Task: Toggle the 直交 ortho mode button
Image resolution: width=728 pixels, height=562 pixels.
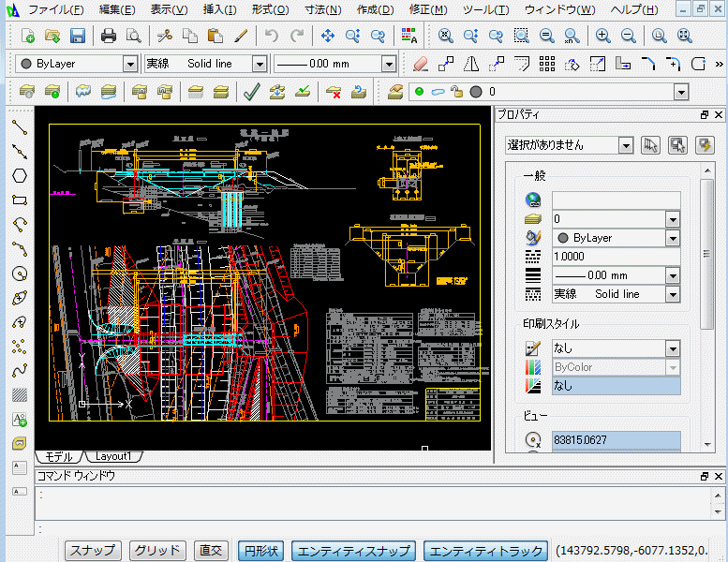Action: 210,551
